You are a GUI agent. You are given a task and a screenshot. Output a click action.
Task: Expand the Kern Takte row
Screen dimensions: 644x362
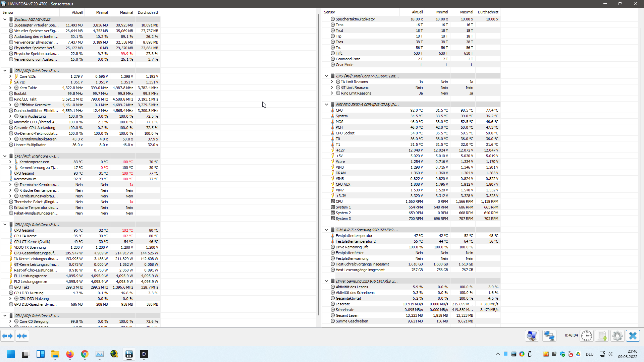tap(10, 88)
